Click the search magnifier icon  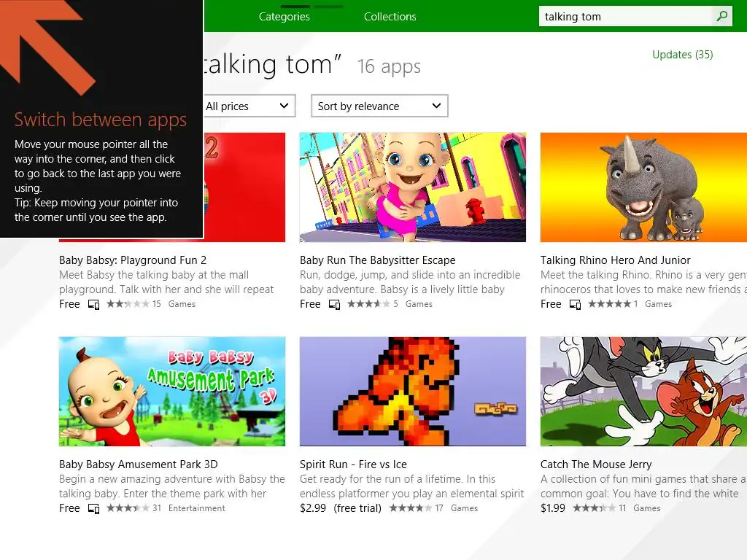coord(722,16)
